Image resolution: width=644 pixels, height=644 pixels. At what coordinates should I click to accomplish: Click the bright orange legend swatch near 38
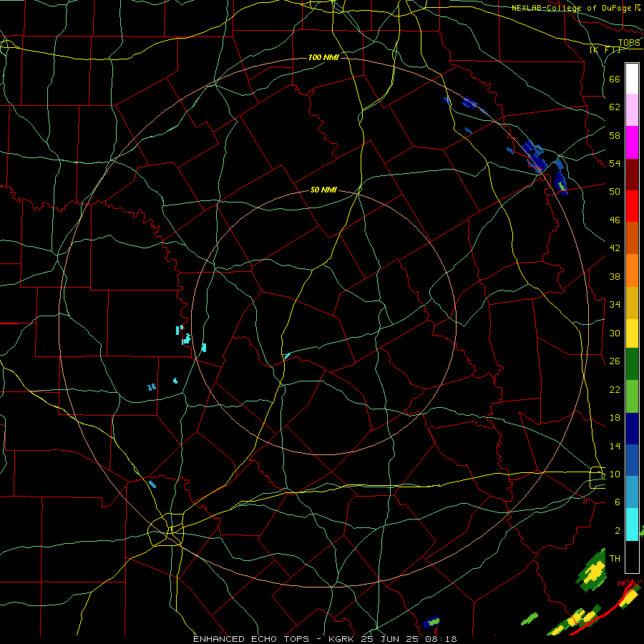[x=632, y=270]
